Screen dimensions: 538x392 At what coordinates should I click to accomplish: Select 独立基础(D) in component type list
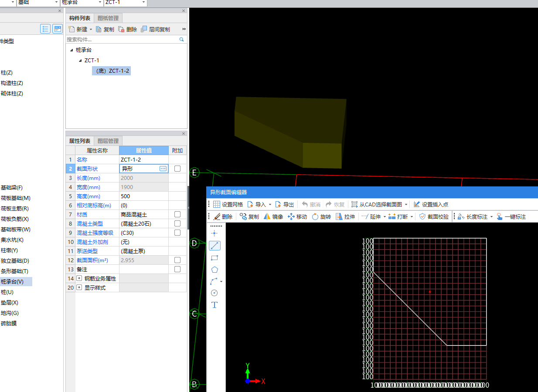click(15, 261)
